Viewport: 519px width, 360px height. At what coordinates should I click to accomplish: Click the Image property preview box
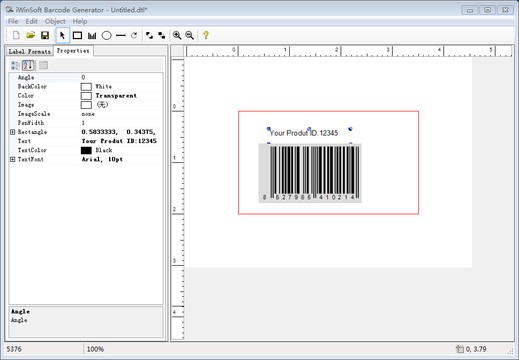[86, 105]
